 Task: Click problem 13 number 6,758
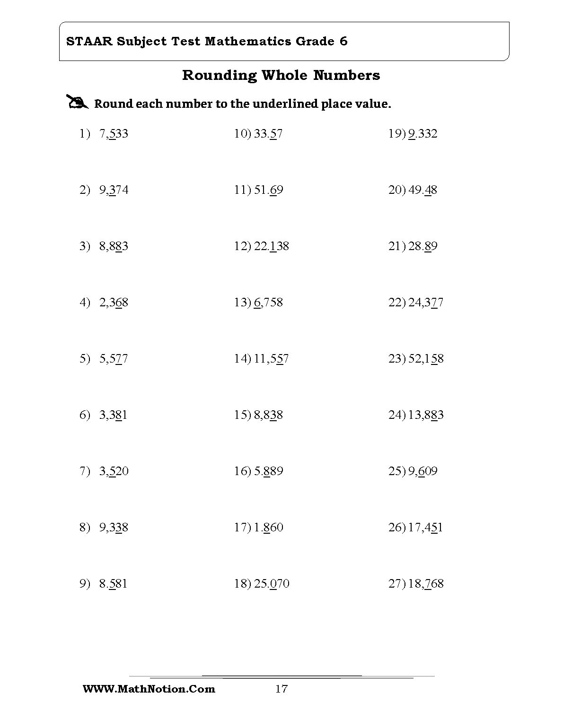coord(268,303)
